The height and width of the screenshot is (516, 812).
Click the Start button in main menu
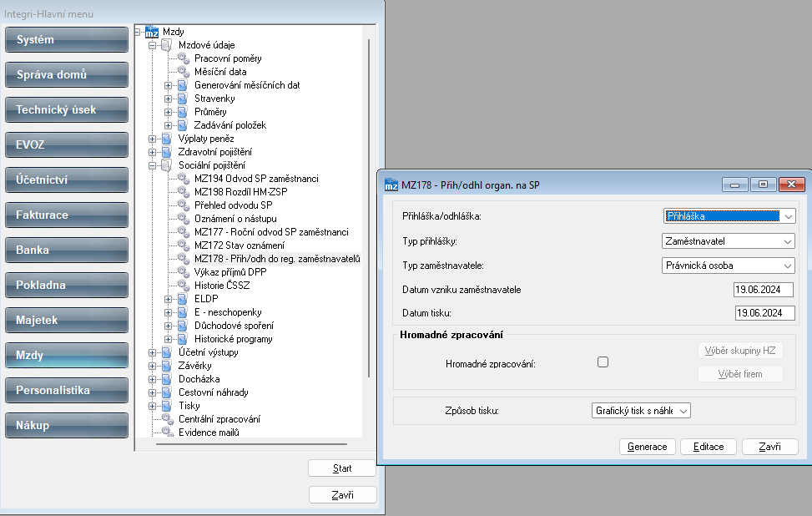pyautogui.click(x=342, y=468)
